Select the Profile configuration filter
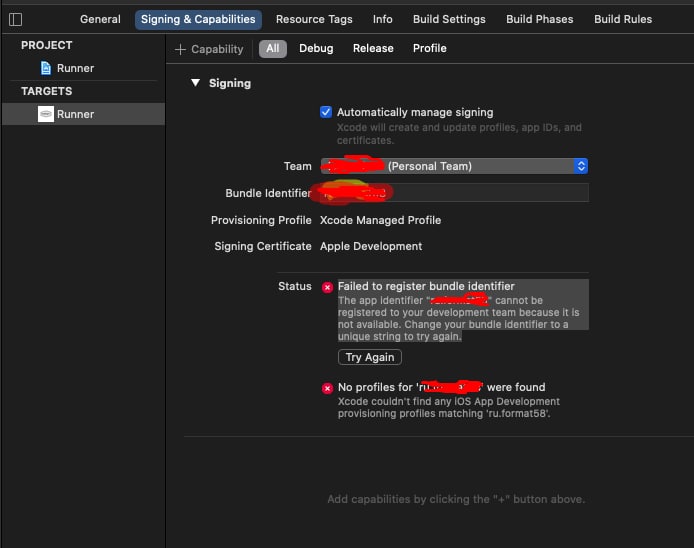This screenshot has width=694, height=548. click(429, 48)
